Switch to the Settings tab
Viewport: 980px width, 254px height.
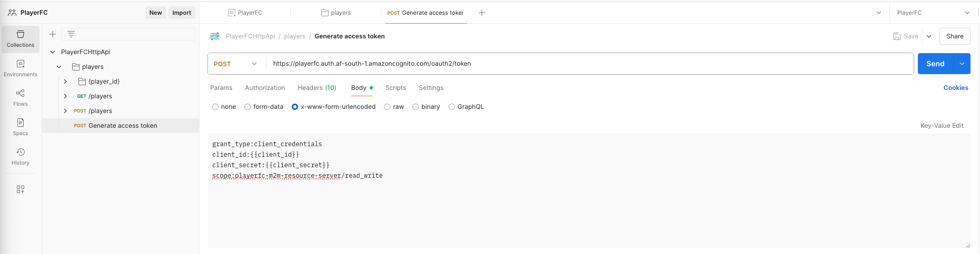[x=431, y=88]
